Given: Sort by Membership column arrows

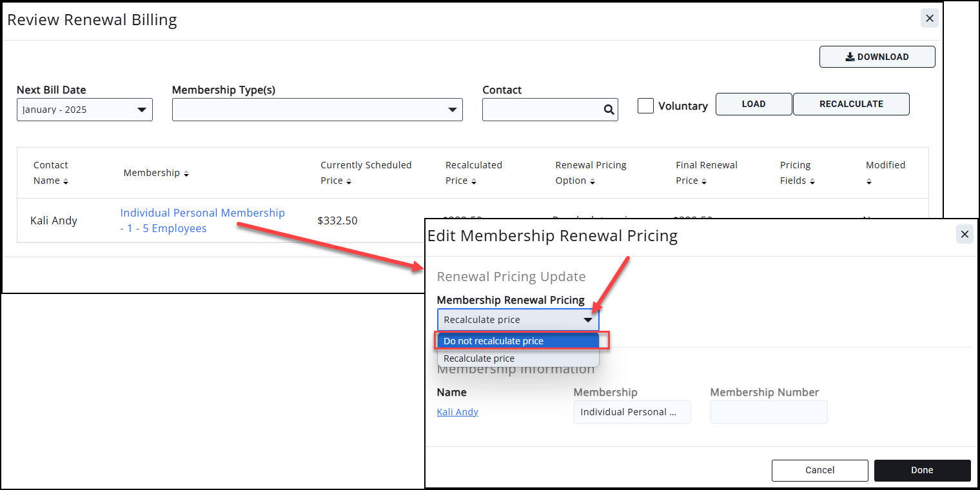Looking at the screenshot, I should coord(186,173).
